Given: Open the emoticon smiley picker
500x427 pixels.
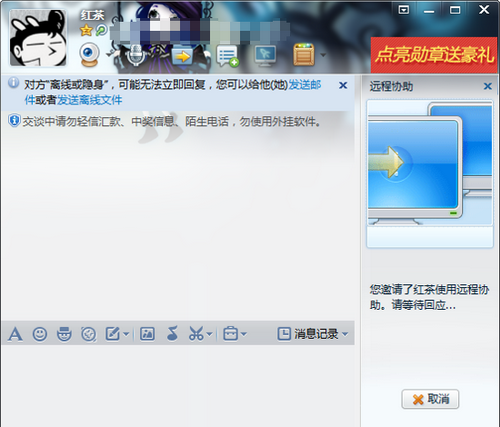Looking at the screenshot, I should click(x=40, y=334).
